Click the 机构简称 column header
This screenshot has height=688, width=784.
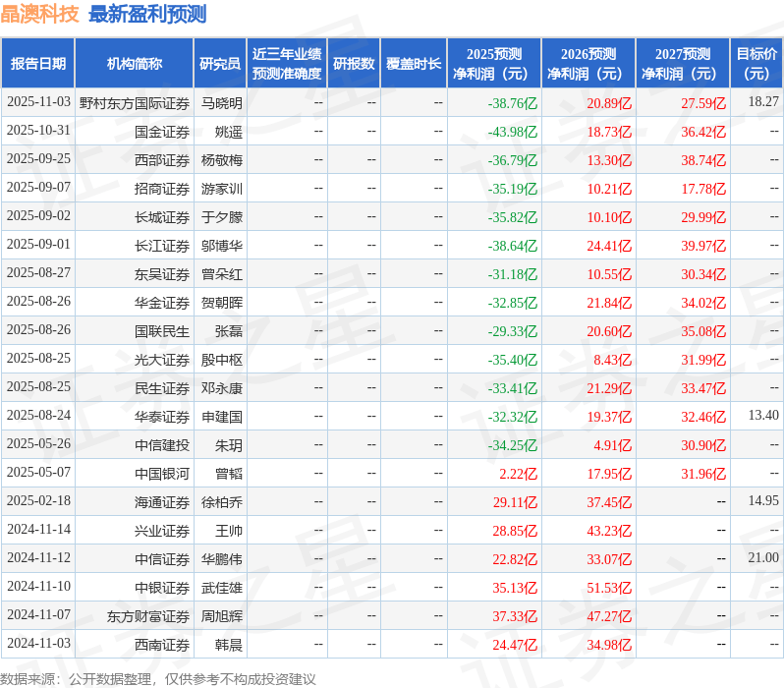134,64
